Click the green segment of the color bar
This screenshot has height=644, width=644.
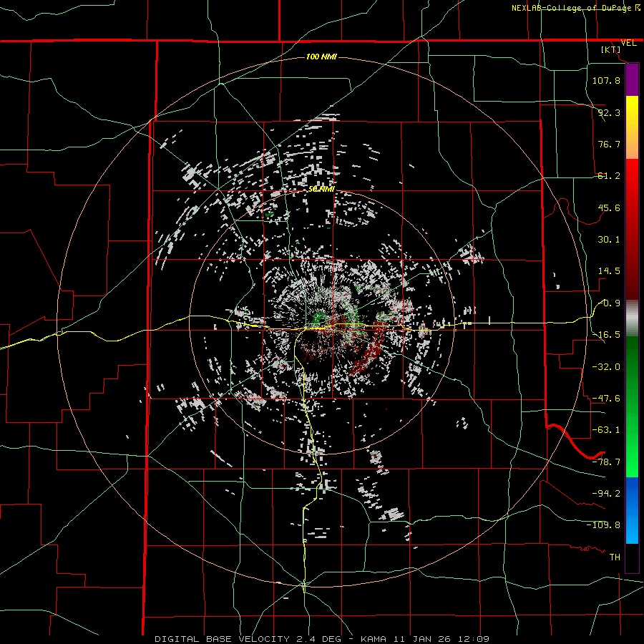(632, 406)
